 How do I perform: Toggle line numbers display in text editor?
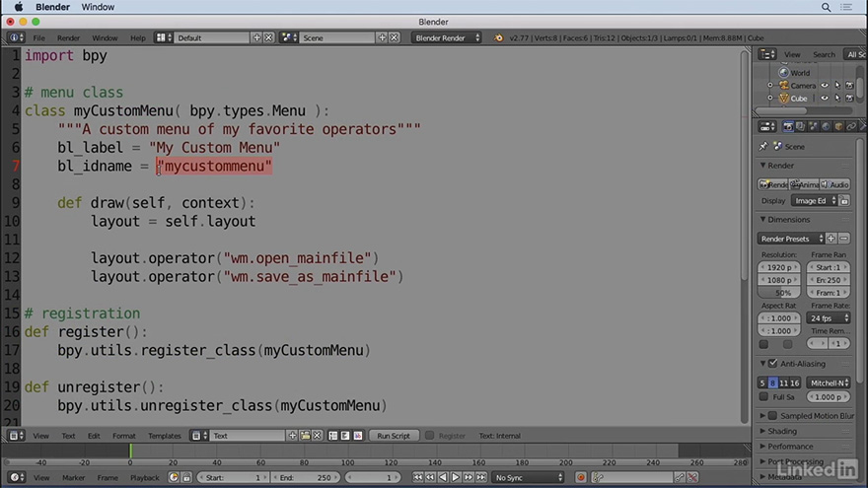[332, 436]
